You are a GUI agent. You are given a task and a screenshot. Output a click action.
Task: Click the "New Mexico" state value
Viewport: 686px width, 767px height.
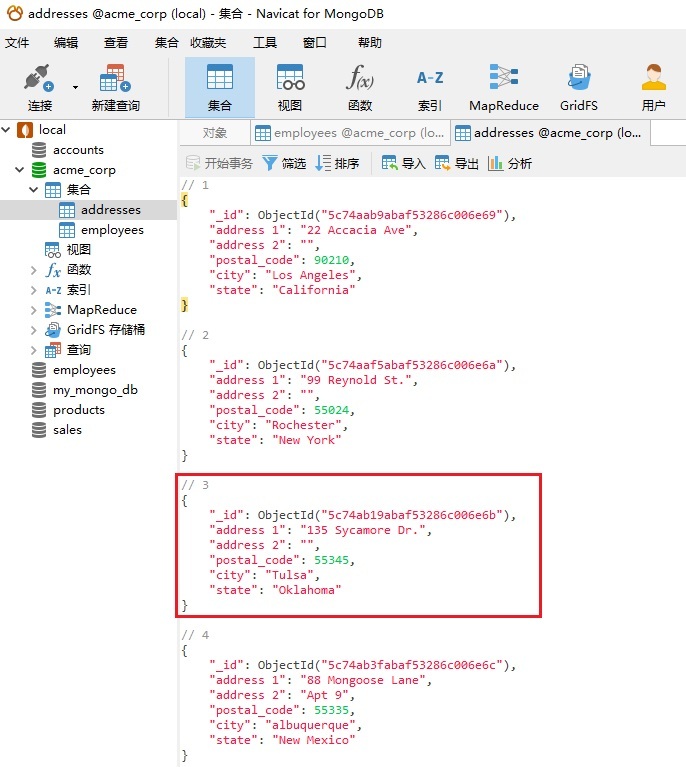313,740
